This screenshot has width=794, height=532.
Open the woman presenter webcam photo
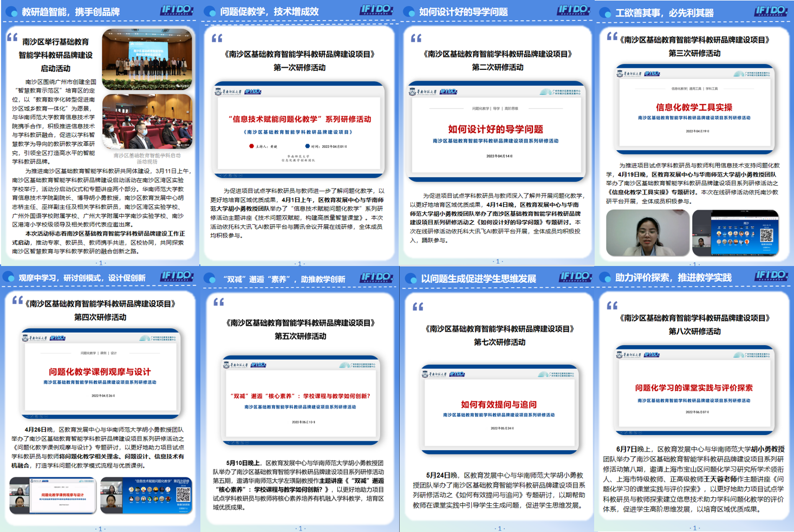(648, 233)
